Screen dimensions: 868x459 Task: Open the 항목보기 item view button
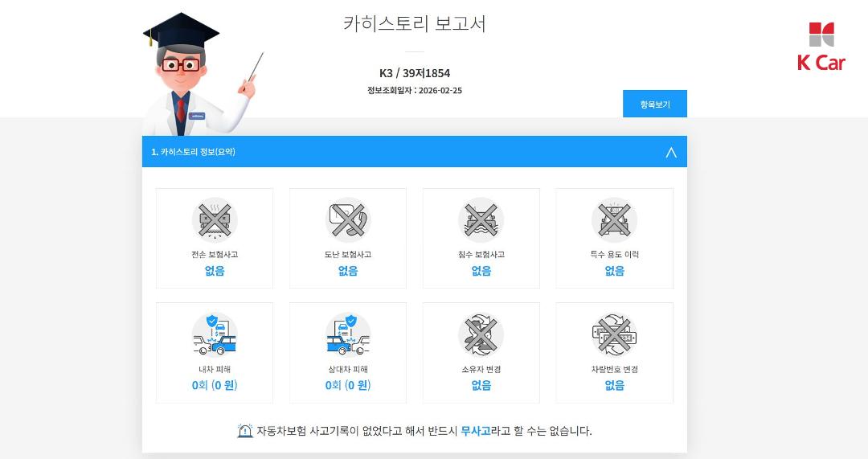[x=655, y=104]
